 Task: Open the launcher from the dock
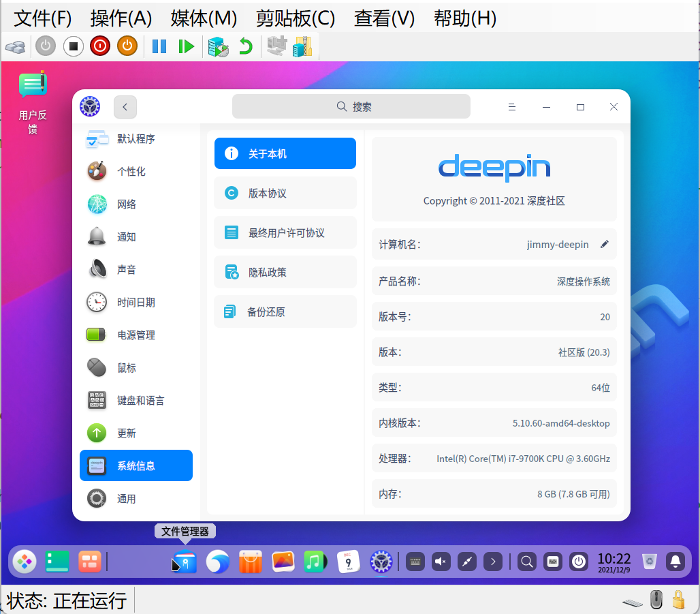point(25,562)
